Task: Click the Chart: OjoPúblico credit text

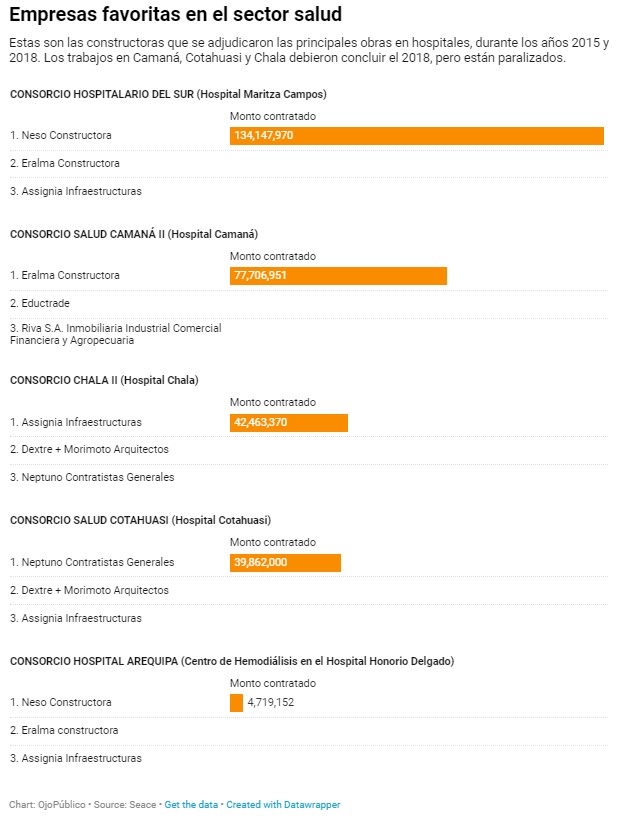Action: click(47, 804)
